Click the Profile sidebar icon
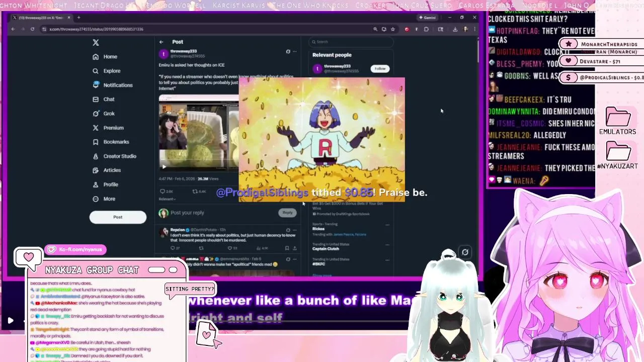Image resolution: width=644 pixels, height=362 pixels. tap(96, 185)
